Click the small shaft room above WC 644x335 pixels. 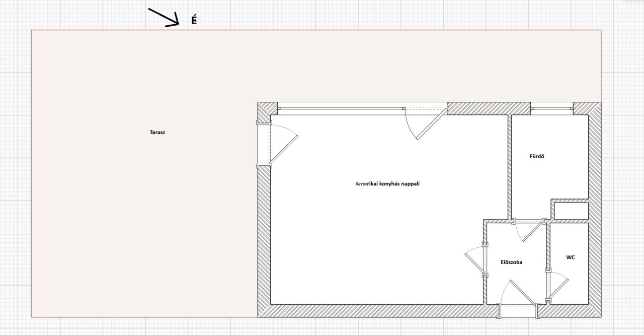coord(571,210)
